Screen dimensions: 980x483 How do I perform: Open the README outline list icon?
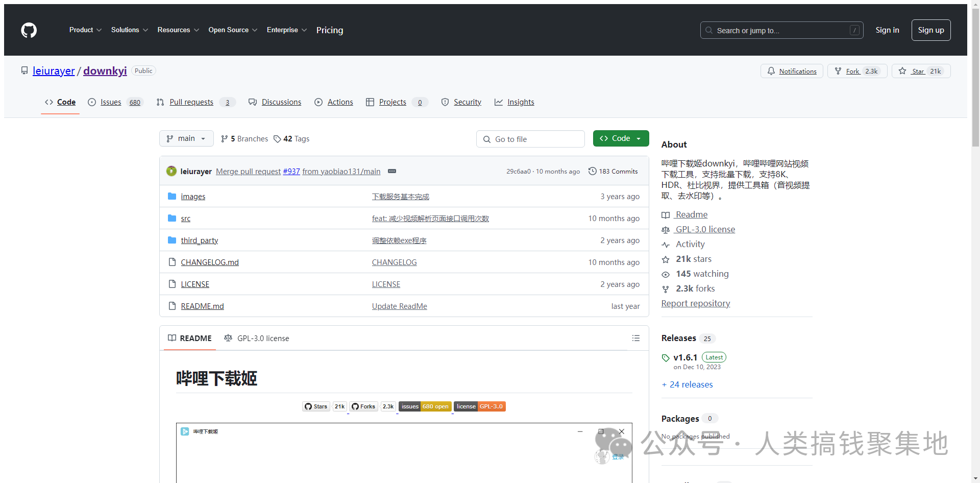pos(635,338)
